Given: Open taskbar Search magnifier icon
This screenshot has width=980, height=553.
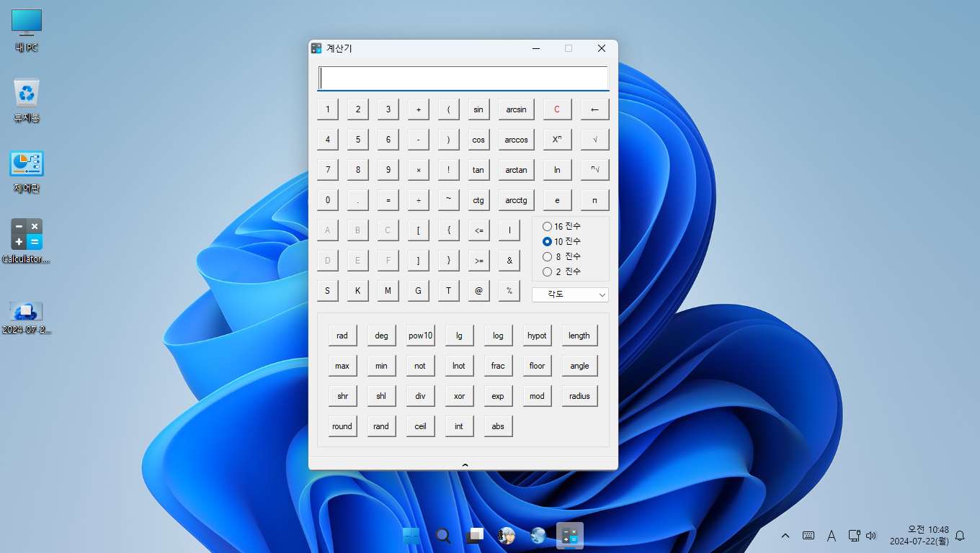Looking at the screenshot, I should coord(443,536).
